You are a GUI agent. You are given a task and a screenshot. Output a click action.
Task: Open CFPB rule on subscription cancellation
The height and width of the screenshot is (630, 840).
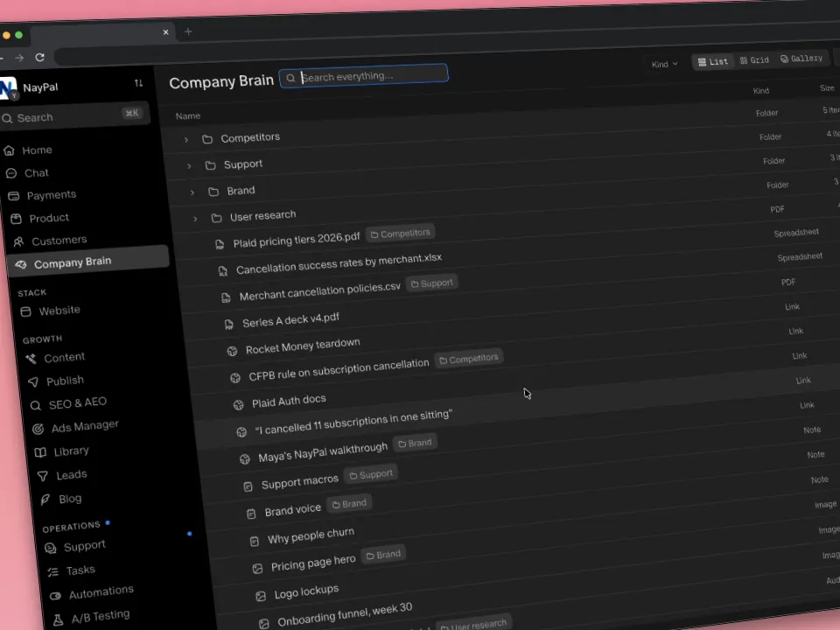tap(339, 369)
